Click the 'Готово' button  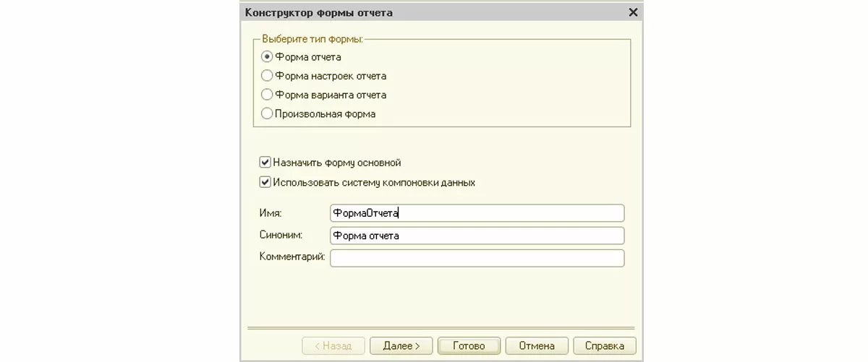pos(468,346)
